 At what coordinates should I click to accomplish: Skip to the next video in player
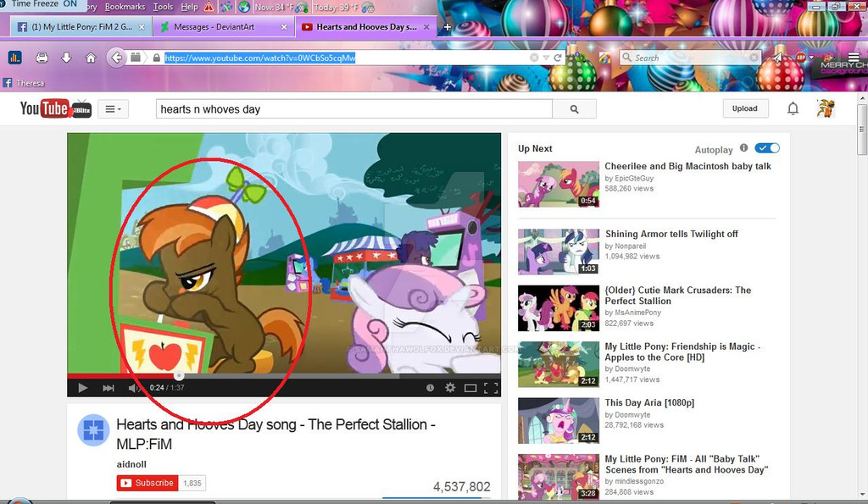(108, 388)
